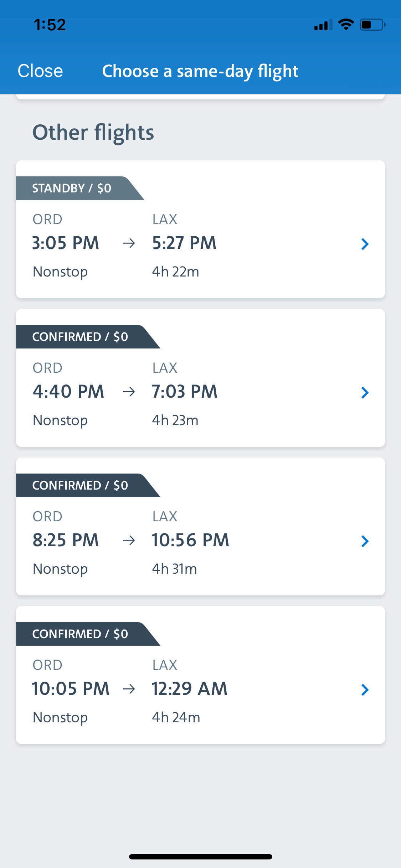Tap the cellular signal bars icon
This screenshot has height=868, width=401.
323,25
